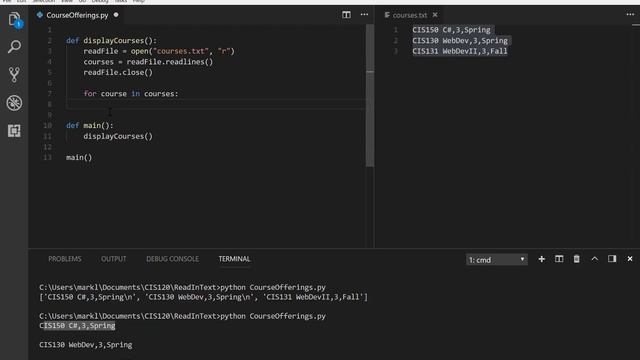This screenshot has height=360, width=640.
Task: Switch to the OUTPUT panel tab
Action: coord(113,259)
